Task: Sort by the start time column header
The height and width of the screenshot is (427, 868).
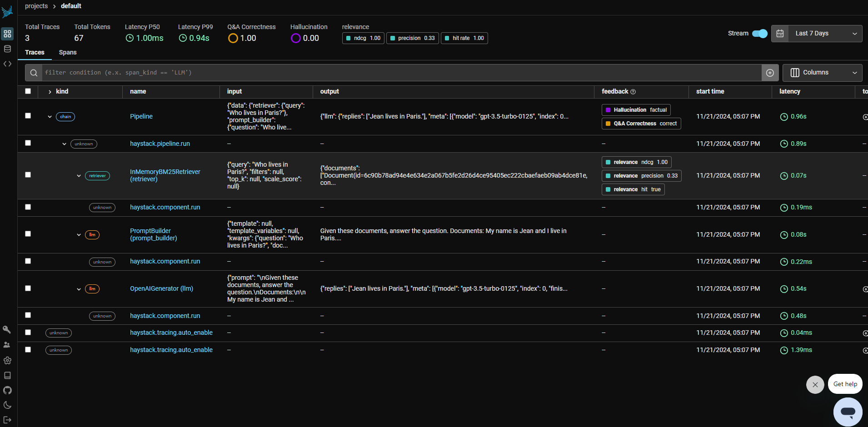Action: pos(710,92)
